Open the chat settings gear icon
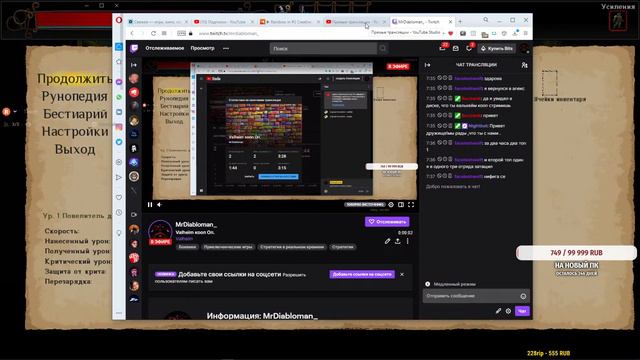The height and width of the screenshot is (360, 640). 508,311
